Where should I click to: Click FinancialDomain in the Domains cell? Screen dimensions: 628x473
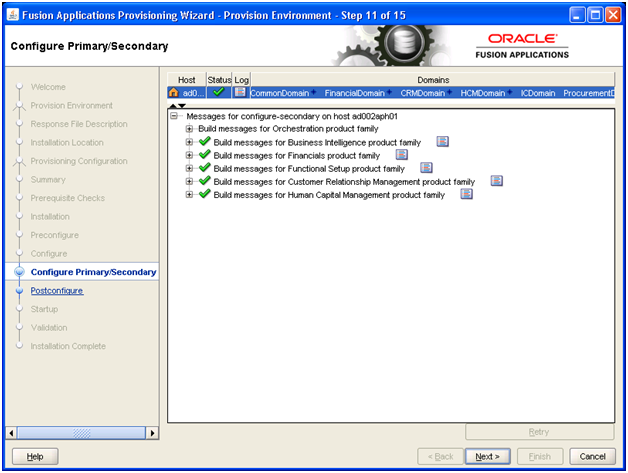pyautogui.click(x=354, y=93)
